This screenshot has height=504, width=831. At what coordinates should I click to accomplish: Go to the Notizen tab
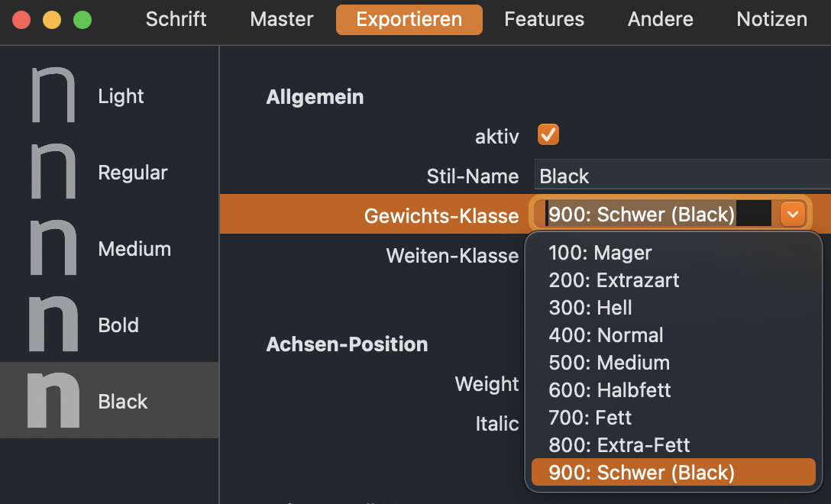[771, 19]
